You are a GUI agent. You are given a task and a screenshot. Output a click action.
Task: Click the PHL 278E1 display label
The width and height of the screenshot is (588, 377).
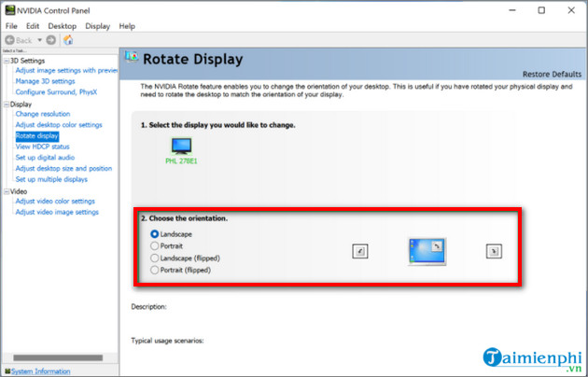(181, 161)
